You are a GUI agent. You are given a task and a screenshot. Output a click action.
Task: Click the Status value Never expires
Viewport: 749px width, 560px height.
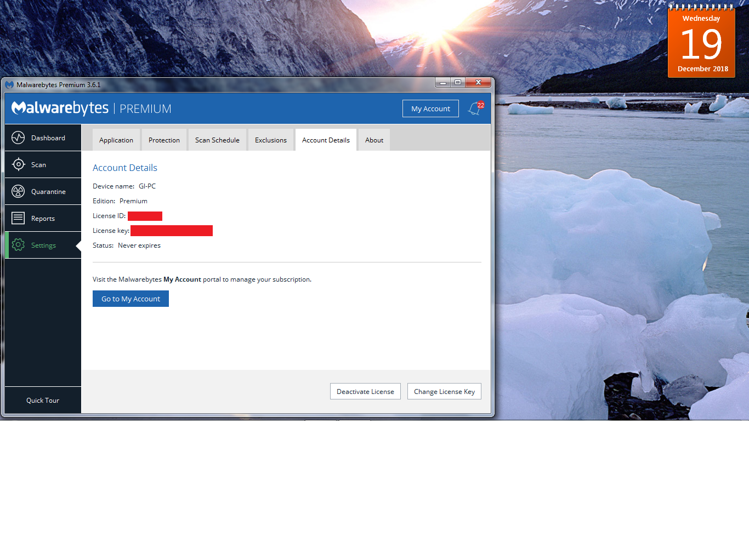pos(139,245)
